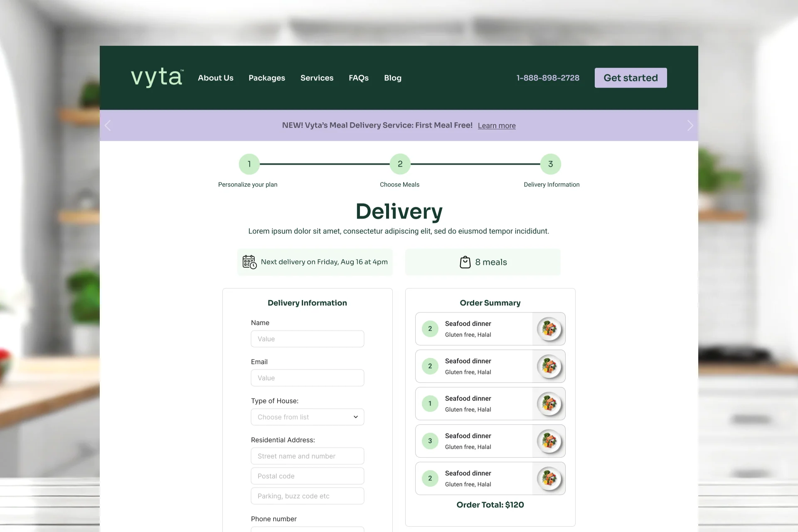Click the last Seafood dinner plate image
This screenshot has height=532, width=798.
pyautogui.click(x=549, y=478)
